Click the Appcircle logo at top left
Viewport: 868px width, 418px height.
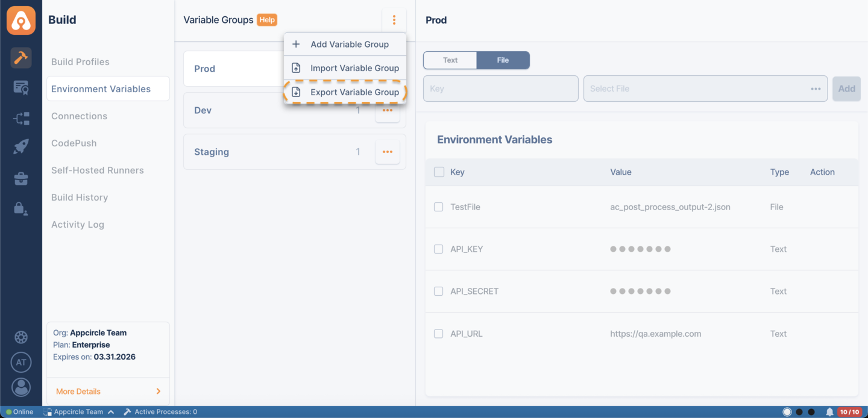21,20
